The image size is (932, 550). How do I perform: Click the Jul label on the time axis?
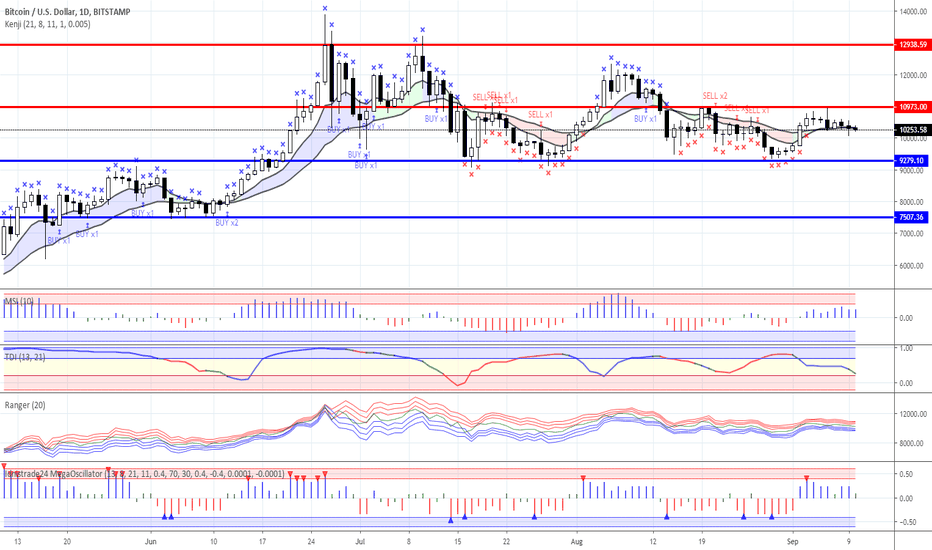(360, 542)
